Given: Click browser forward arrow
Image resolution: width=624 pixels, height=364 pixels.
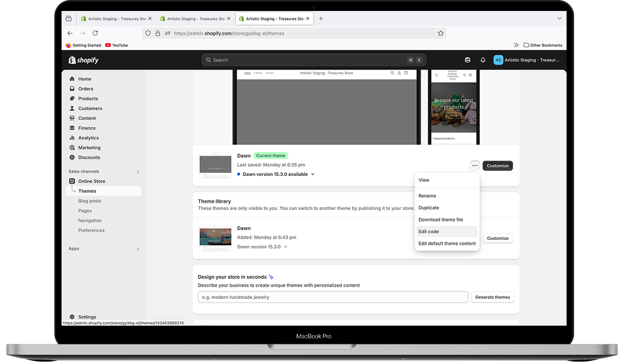Looking at the screenshot, I should click(x=82, y=33).
